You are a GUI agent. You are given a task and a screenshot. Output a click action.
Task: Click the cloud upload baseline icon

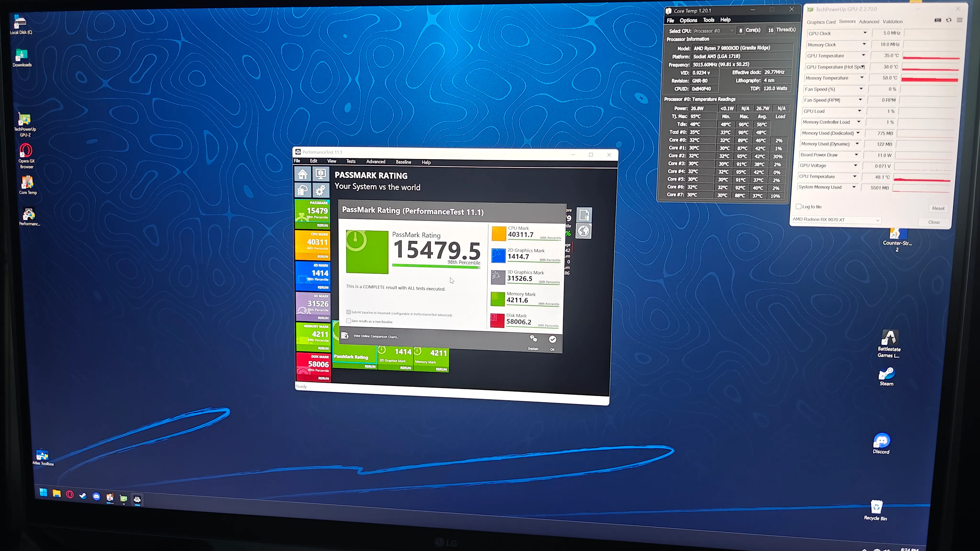(303, 190)
